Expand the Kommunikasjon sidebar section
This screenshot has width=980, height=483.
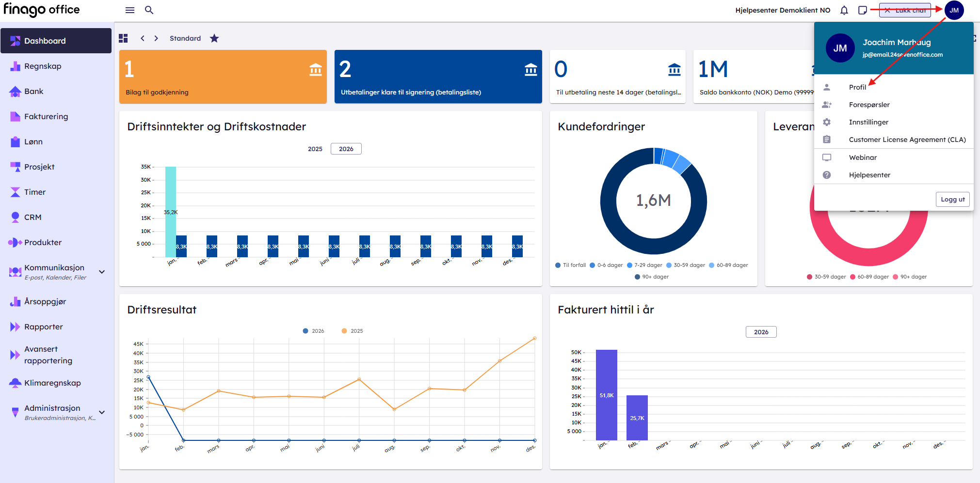pyautogui.click(x=102, y=272)
